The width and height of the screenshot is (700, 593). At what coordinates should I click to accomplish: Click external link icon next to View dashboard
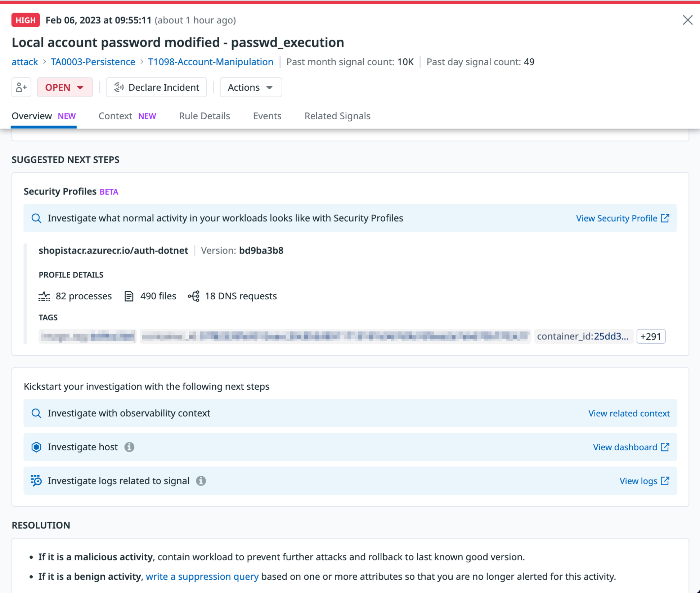point(665,447)
